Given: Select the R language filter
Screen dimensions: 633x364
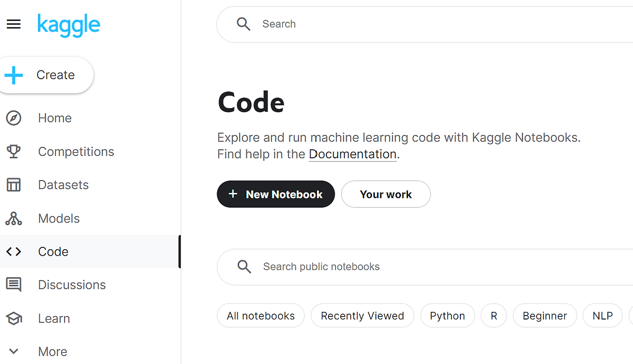Looking at the screenshot, I should (x=493, y=315).
